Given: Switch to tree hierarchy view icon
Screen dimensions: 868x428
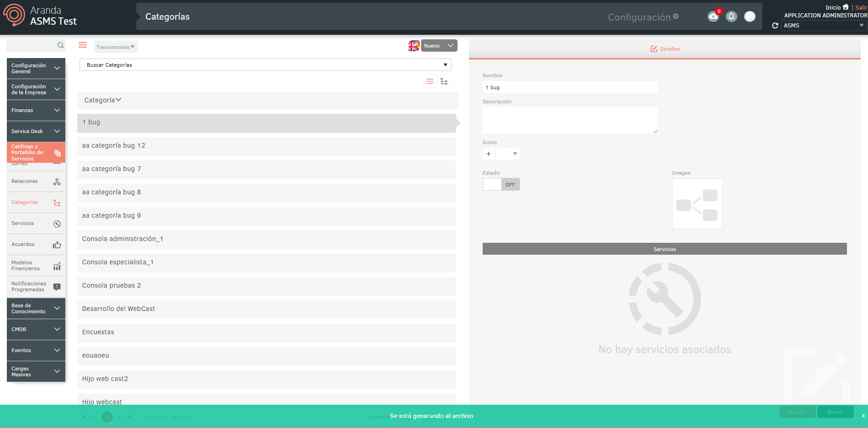Looking at the screenshot, I should coord(444,81).
